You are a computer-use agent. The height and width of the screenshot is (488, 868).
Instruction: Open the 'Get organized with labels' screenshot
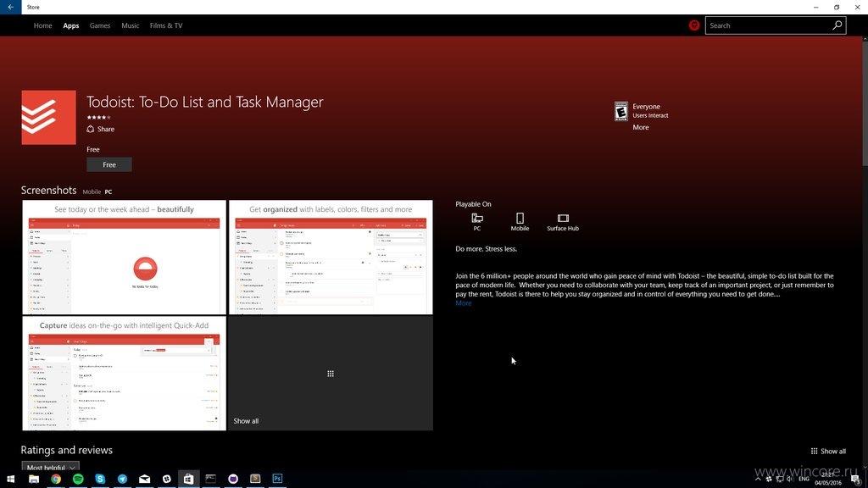pos(331,258)
